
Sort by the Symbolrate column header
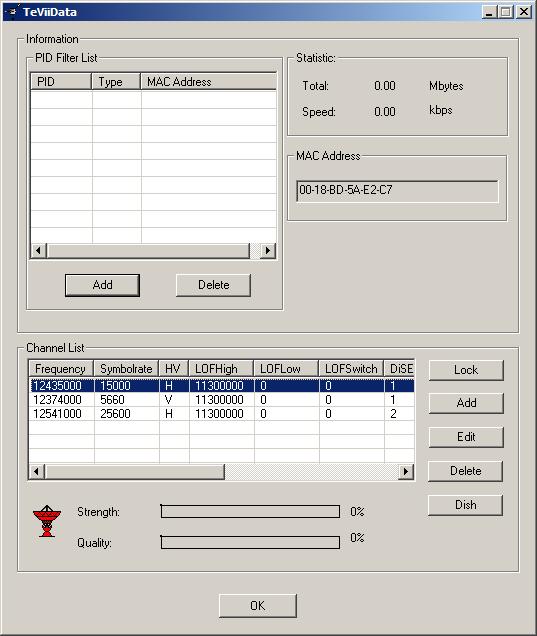click(x=126, y=369)
